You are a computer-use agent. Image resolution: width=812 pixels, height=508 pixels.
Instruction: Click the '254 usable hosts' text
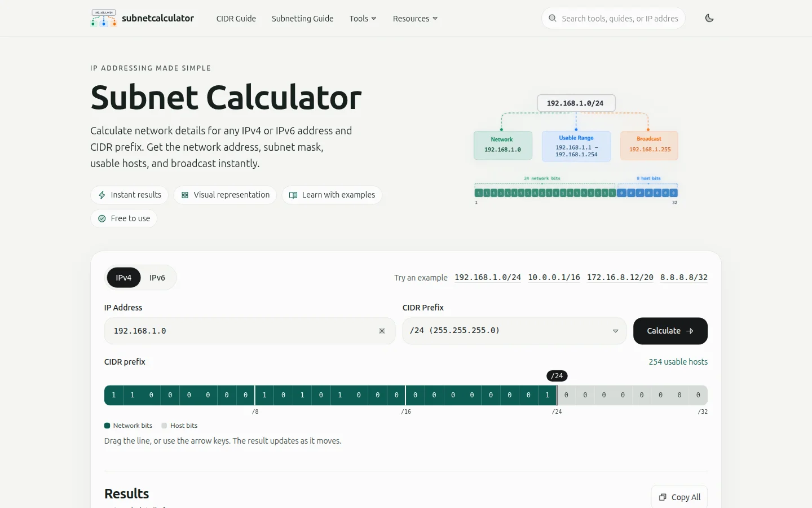pyautogui.click(x=678, y=362)
